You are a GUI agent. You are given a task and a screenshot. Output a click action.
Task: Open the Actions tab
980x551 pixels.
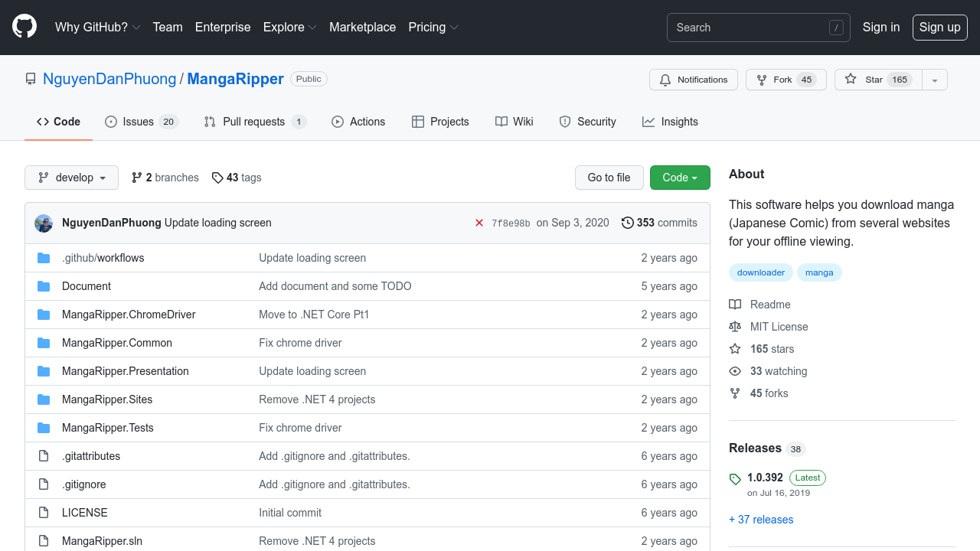tap(358, 122)
